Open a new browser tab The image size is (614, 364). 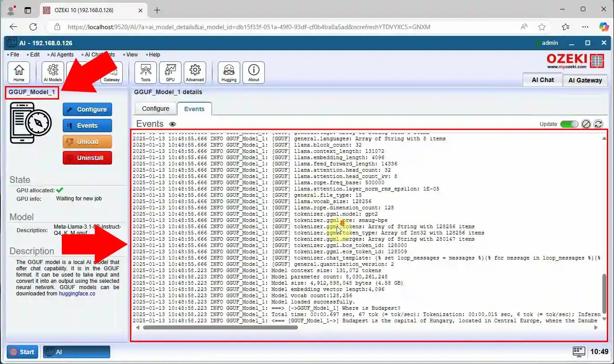[x=157, y=10]
